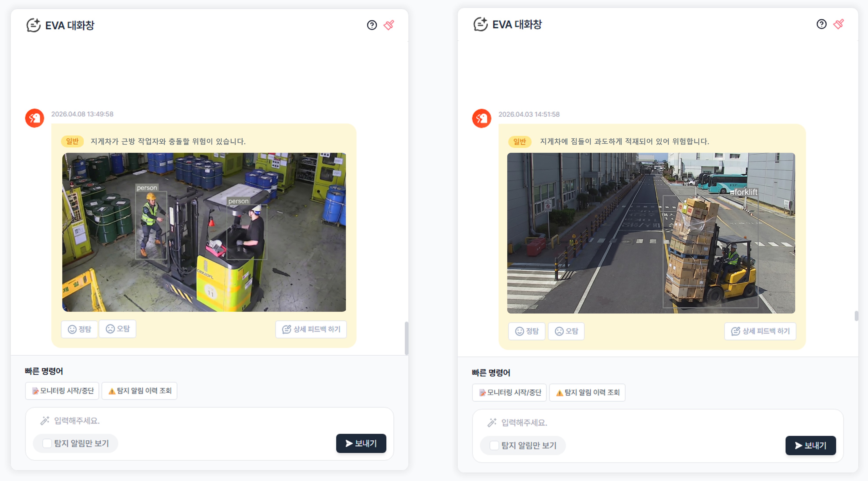This screenshot has width=868, height=481.
Task: Report the left alert as 오탐
Action: pyautogui.click(x=117, y=329)
